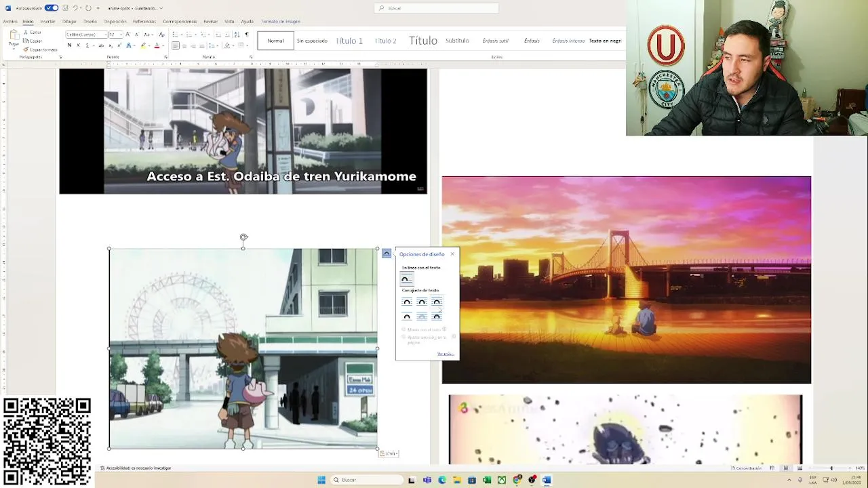The width and height of the screenshot is (868, 488).
Task: Open Chrome from the taskbar
Action: tap(517, 480)
